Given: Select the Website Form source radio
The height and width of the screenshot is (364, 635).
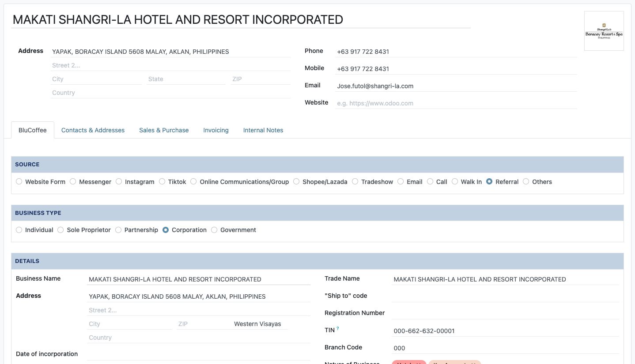Looking at the screenshot, I should coord(19,181).
